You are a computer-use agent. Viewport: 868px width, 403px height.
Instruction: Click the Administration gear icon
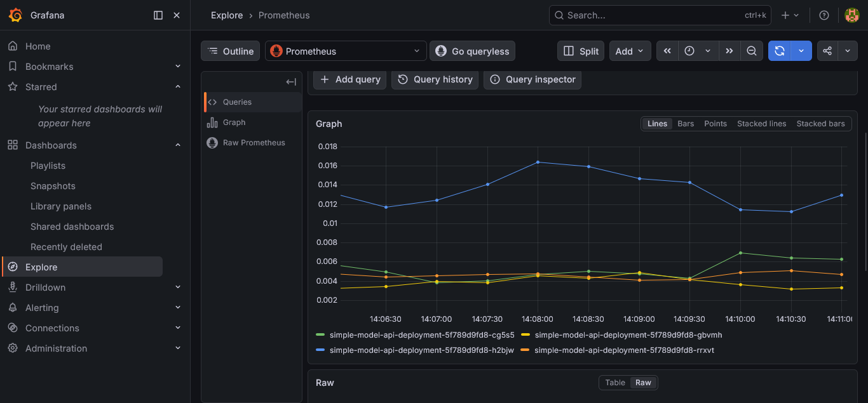(x=13, y=348)
